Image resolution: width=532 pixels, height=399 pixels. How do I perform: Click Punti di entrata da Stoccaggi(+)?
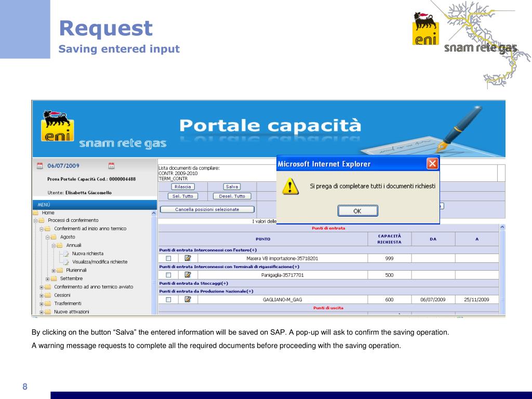point(193,283)
